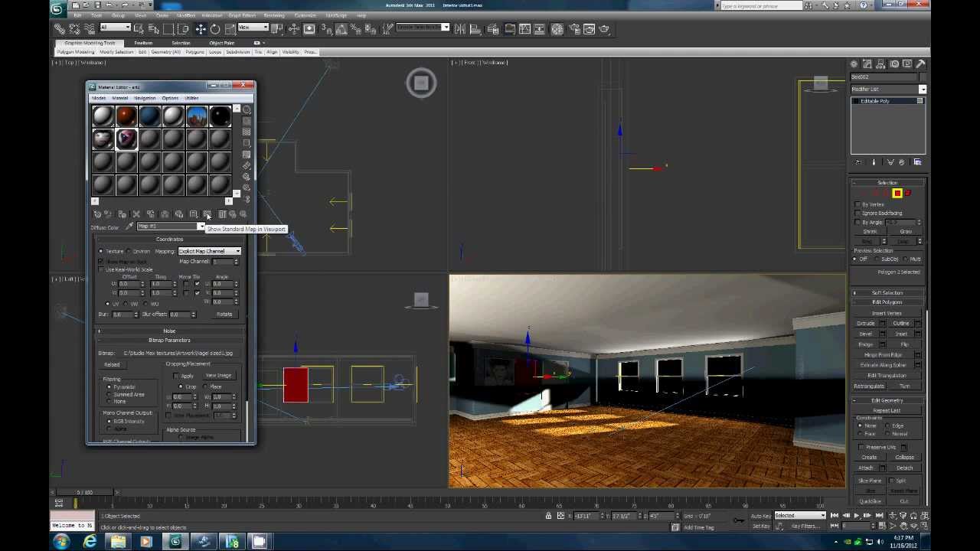The width and height of the screenshot is (980, 551).
Task: Open Explicit Map Channel mapping dropdown
Action: click(209, 251)
